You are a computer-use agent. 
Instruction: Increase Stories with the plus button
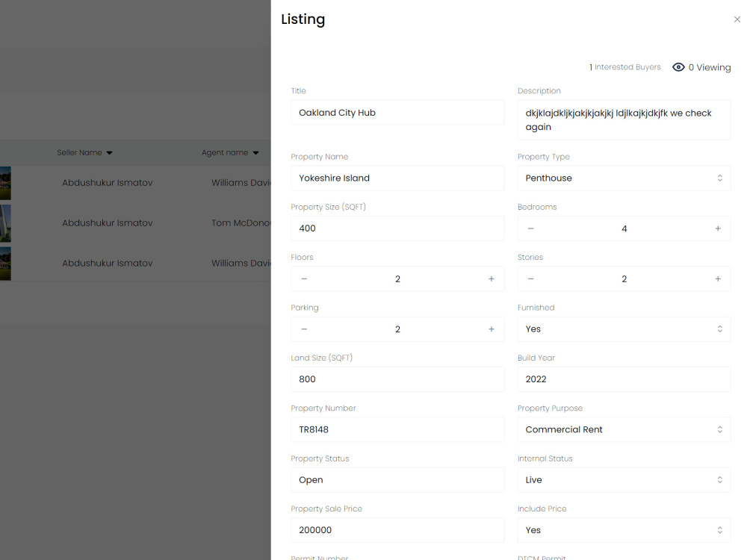(x=718, y=279)
